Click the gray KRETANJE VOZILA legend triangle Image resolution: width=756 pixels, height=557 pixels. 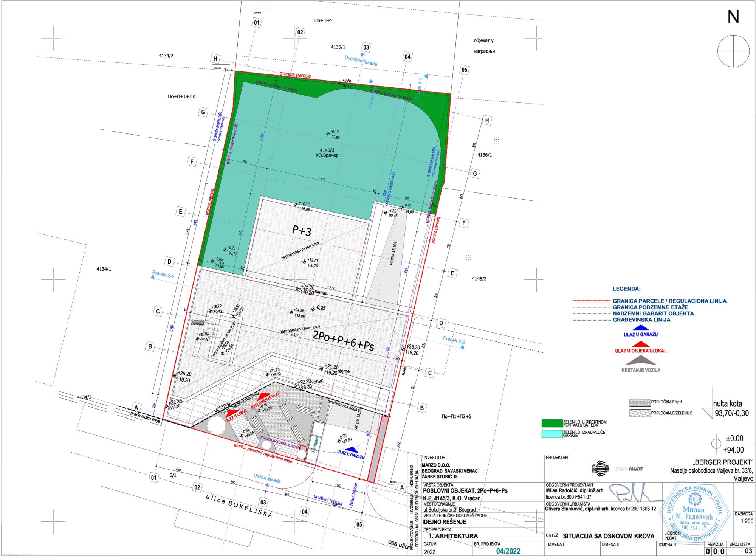pos(640,360)
